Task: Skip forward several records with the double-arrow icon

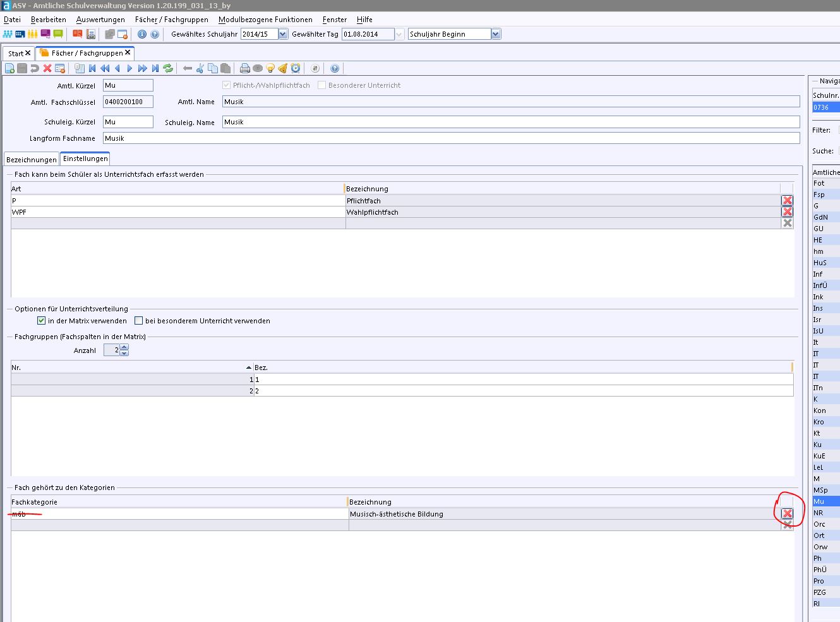Action: pyautogui.click(x=143, y=68)
